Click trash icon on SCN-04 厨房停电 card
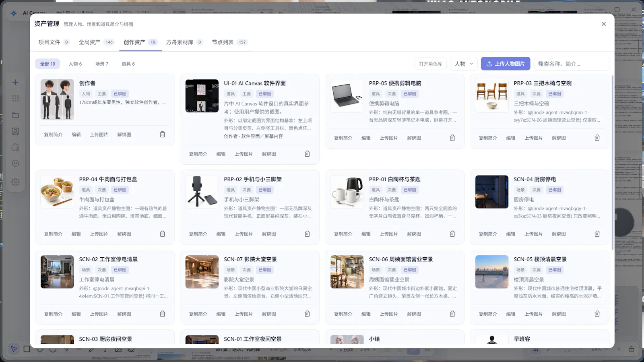 [x=597, y=234]
